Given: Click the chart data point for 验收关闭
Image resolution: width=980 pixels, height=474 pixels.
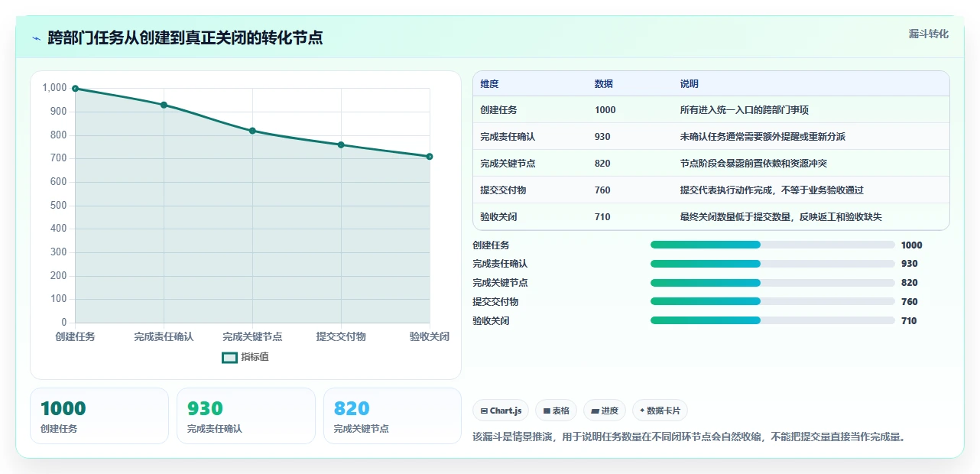Looking at the screenshot, I should pos(430,157).
